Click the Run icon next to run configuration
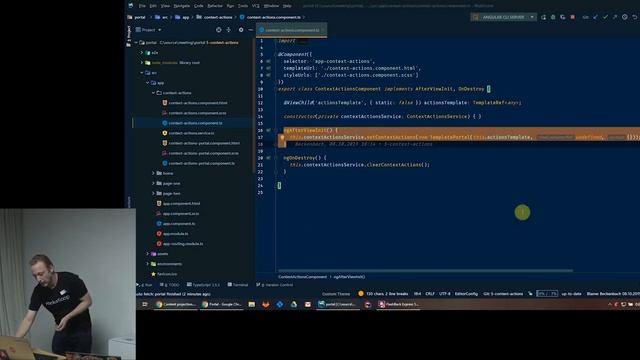This screenshot has height=360, width=640. (543, 17)
